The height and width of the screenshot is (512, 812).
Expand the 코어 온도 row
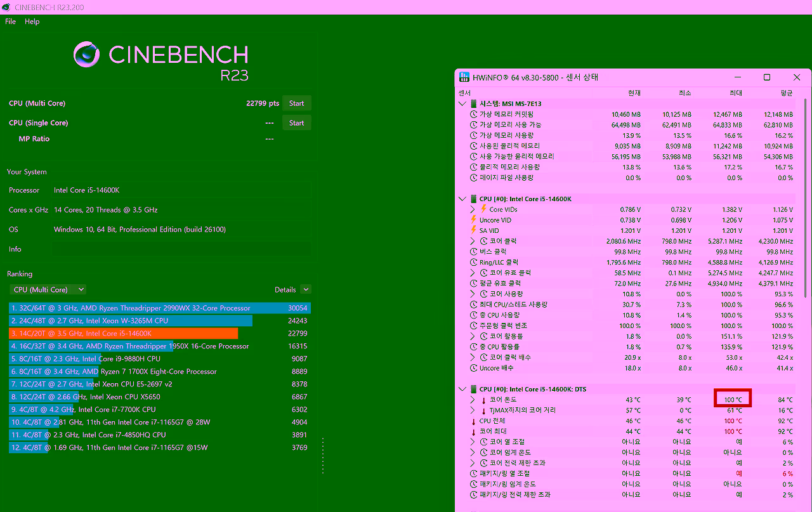tap(473, 400)
